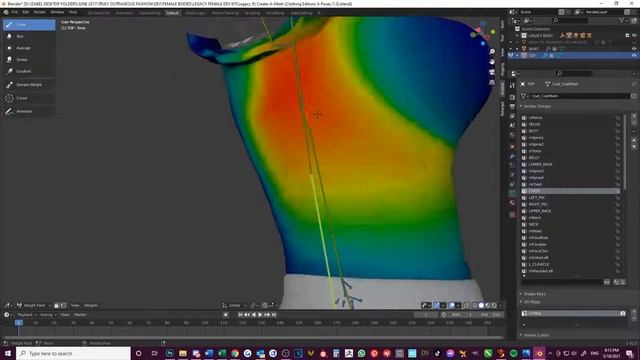640x360 pixels.
Task: Play the animation in reverse
Action: [253, 315]
